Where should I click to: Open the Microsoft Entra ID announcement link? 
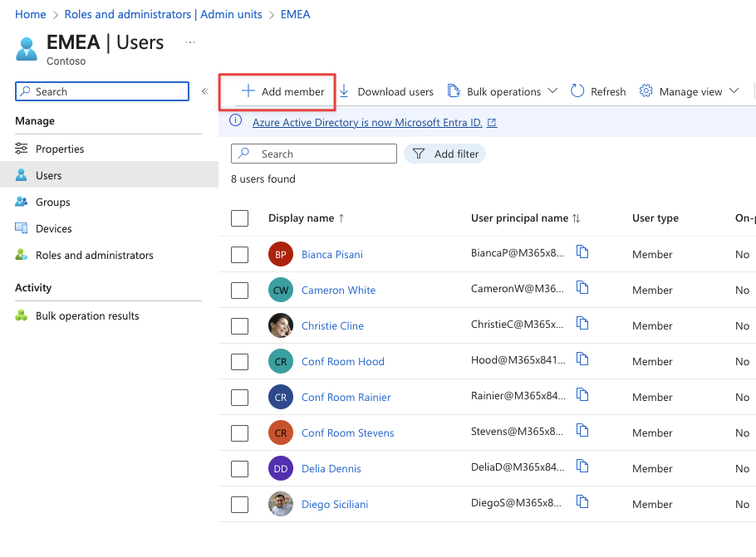(x=367, y=122)
